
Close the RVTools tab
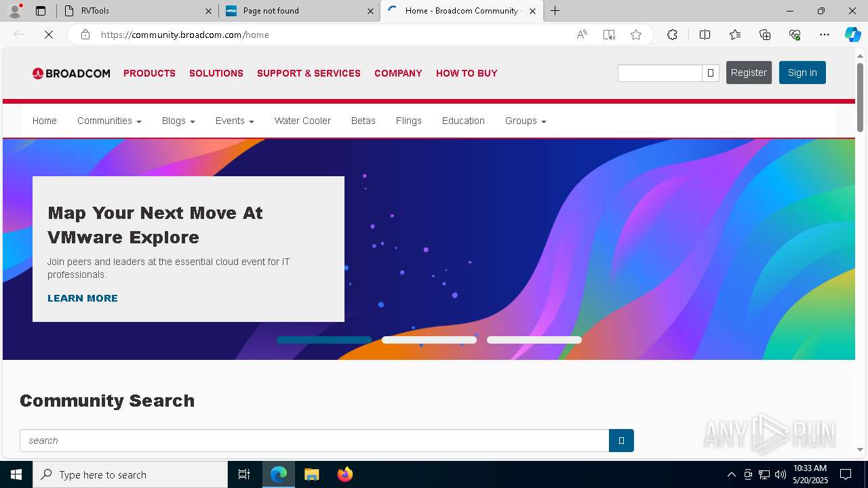click(x=209, y=11)
